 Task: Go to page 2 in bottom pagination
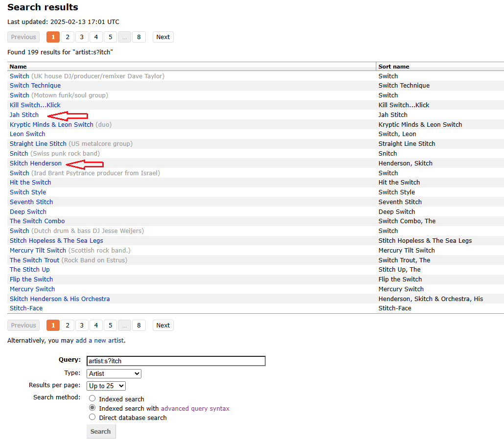[x=68, y=326]
